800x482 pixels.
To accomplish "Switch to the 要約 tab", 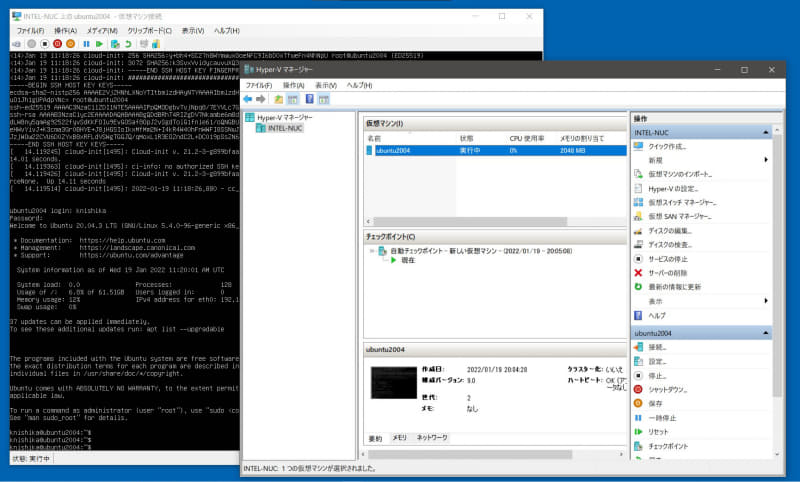I will (x=376, y=438).
